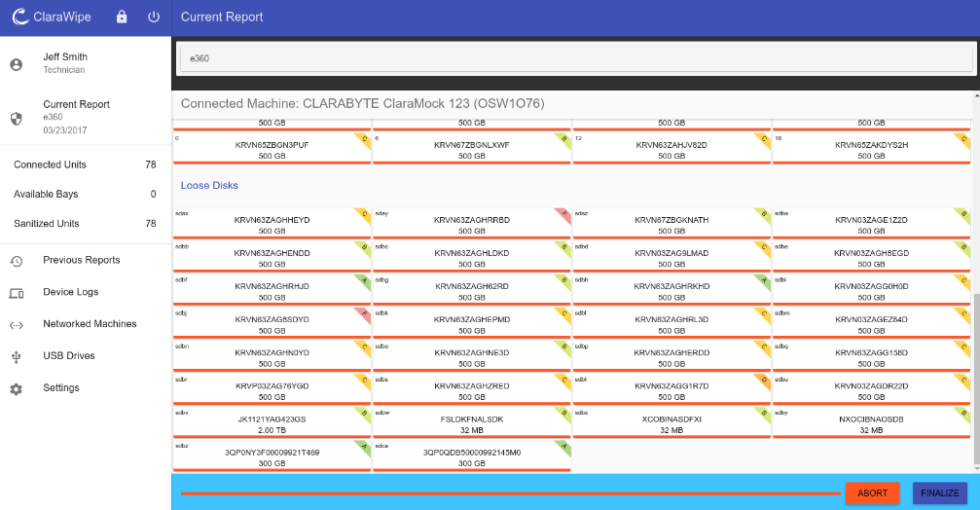Click the Loose Disks heading
980x510 pixels.
[x=209, y=185]
